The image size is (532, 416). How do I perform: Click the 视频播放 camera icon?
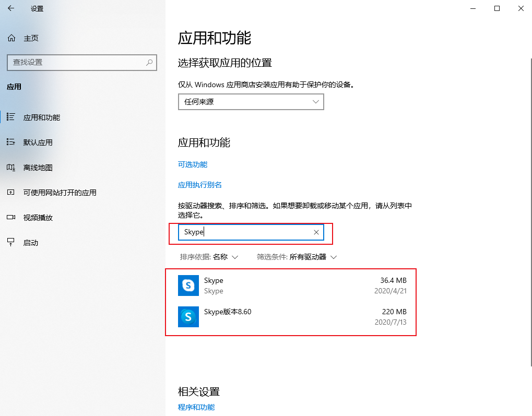point(11,218)
